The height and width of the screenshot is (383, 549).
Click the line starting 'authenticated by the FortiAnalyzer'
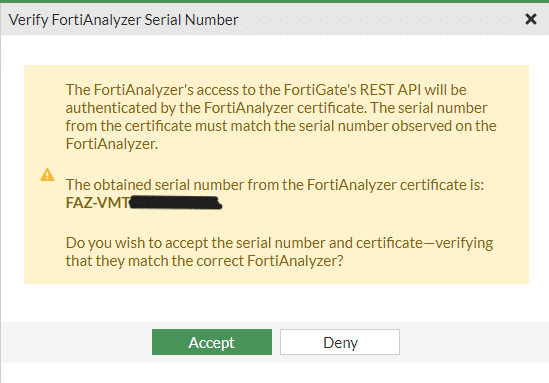[x=276, y=108]
